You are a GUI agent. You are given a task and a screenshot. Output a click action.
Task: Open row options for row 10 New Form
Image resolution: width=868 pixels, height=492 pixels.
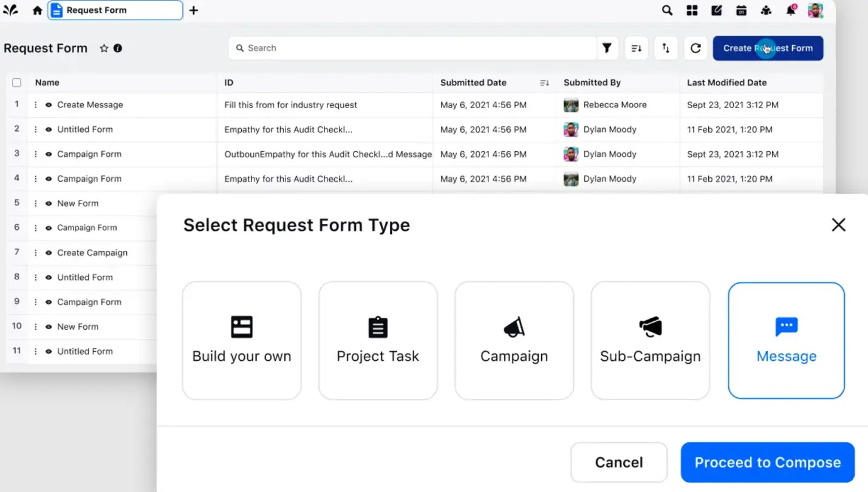[x=36, y=327]
